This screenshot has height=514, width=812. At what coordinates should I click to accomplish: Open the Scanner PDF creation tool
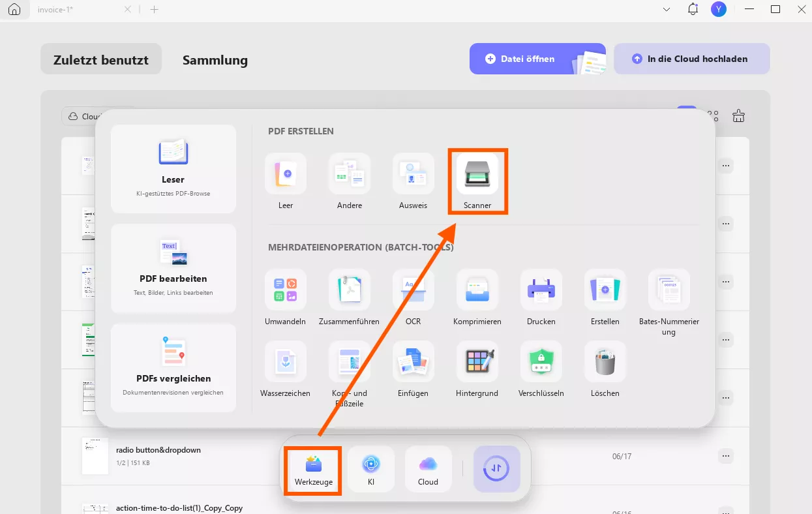477,181
